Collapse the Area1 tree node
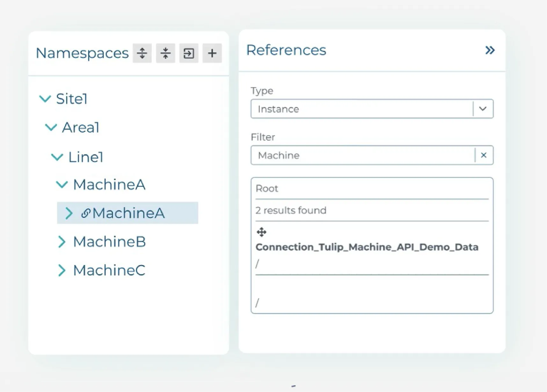 tap(51, 128)
